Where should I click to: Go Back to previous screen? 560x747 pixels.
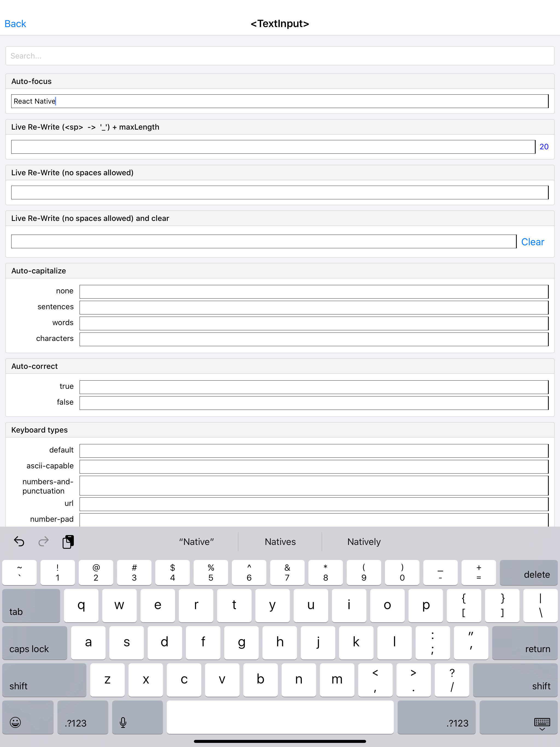(x=15, y=24)
